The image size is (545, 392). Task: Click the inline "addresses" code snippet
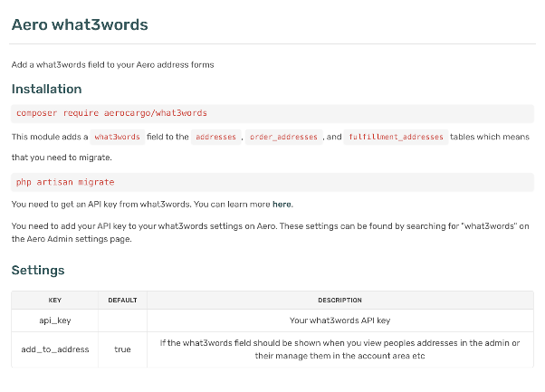coord(215,137)
